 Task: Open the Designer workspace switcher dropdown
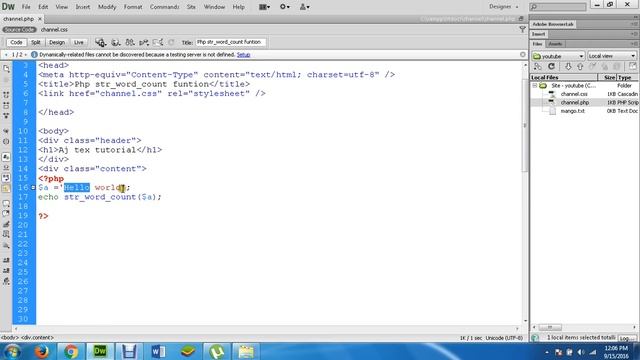point(504,7)
